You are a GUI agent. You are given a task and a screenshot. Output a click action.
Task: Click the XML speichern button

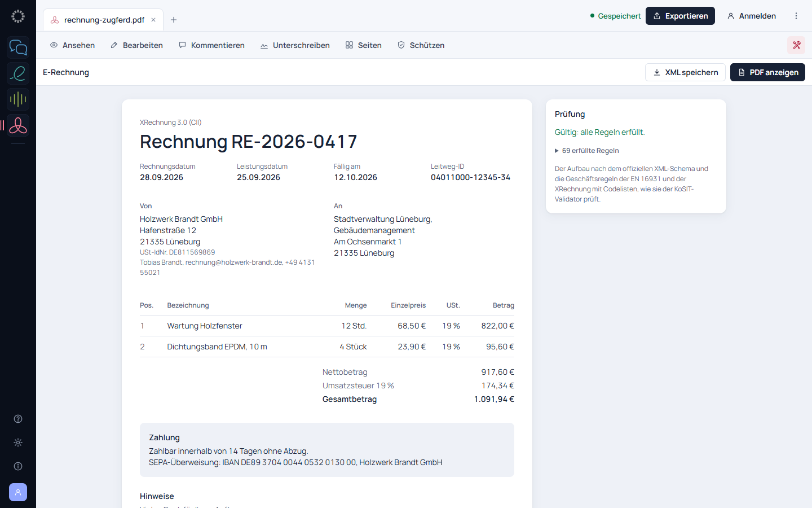[x=685, y=72]
